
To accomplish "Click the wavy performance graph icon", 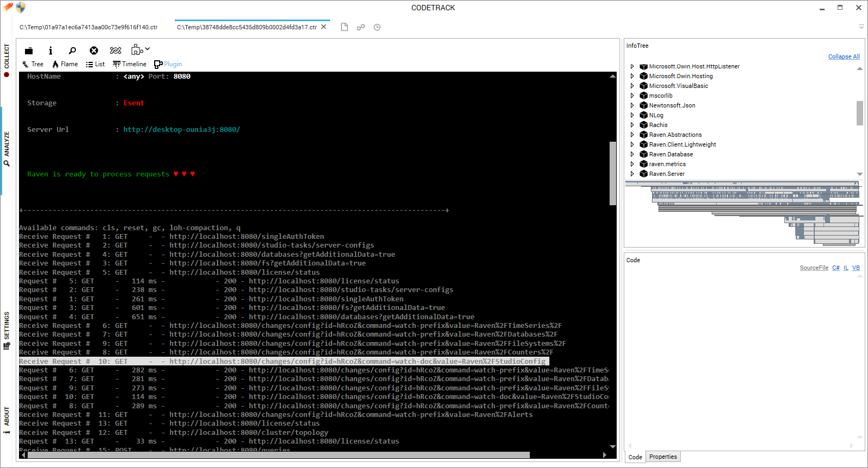I will [x=116, y=50].
